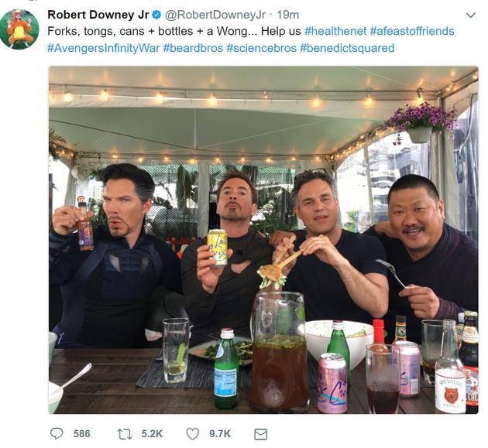The image size is (488, 448).
Task: Click the blue verified badge
Action: 155,15
